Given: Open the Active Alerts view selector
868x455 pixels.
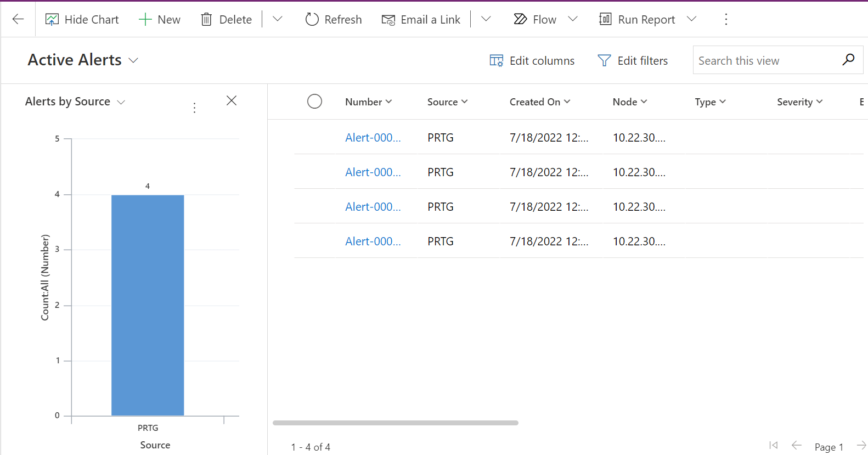Looking at the screenshot, I should (x=83, y=60).
